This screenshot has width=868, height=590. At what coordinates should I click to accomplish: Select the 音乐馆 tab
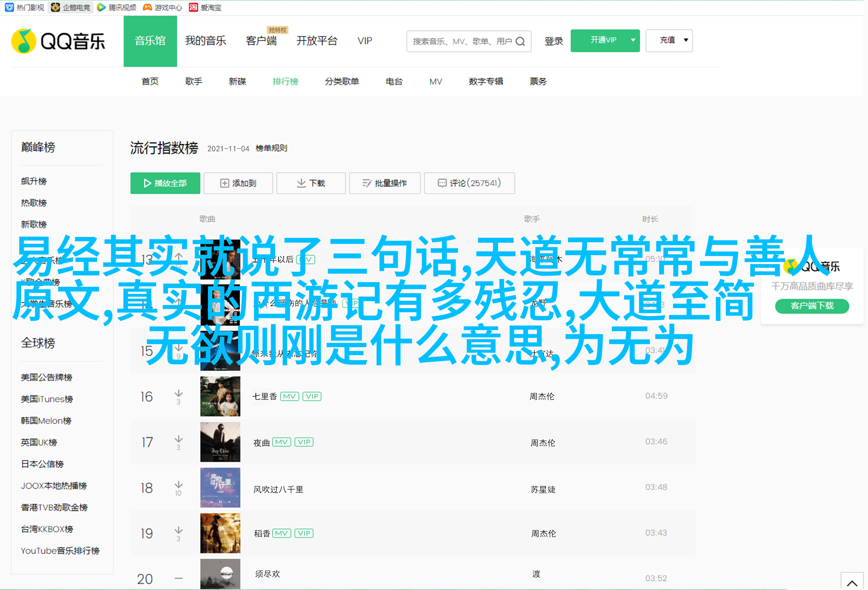[150, 41]
